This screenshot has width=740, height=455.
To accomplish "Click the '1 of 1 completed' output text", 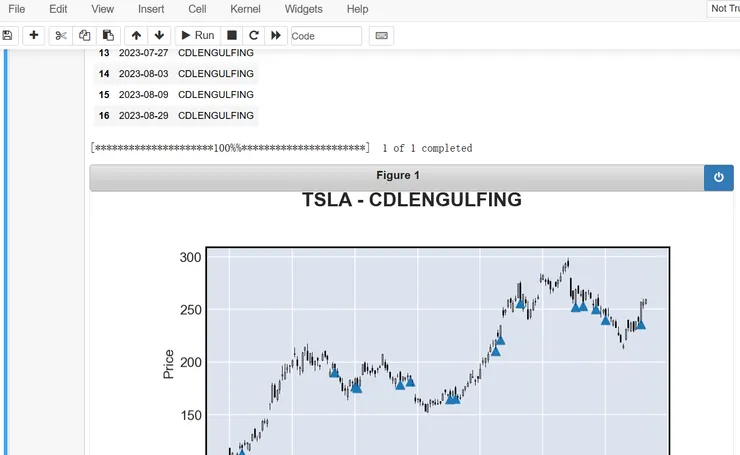I will coord(427,148).
